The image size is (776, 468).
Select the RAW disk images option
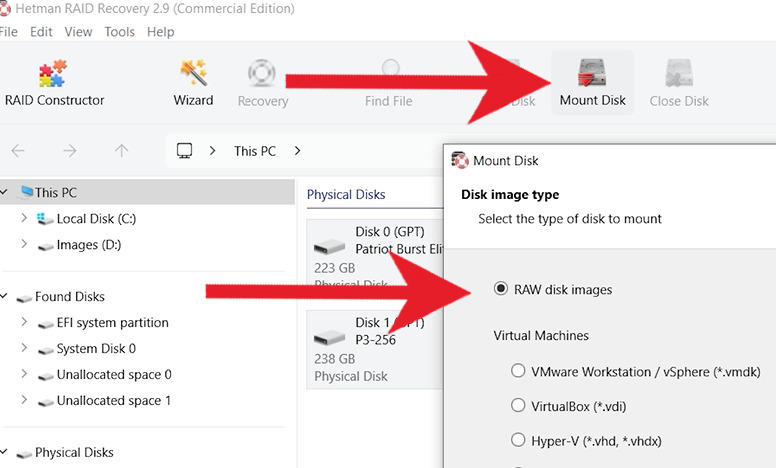click(501, 288)
